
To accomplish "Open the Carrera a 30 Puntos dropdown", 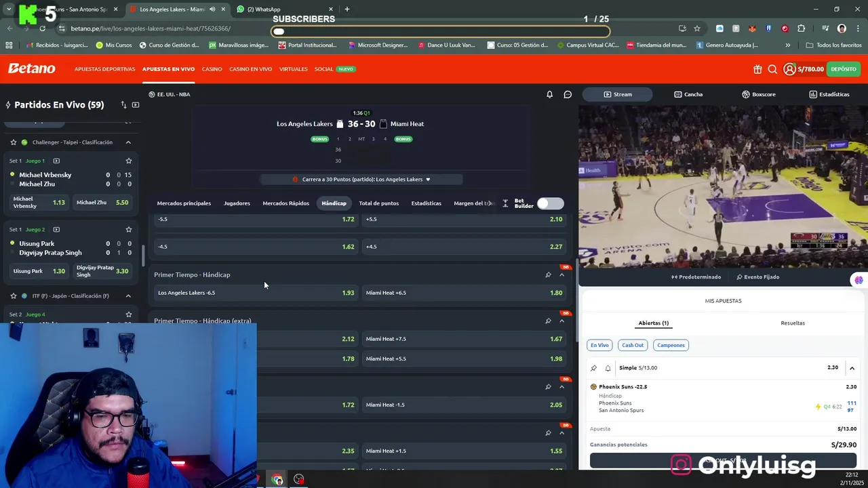I will [361, 180].
